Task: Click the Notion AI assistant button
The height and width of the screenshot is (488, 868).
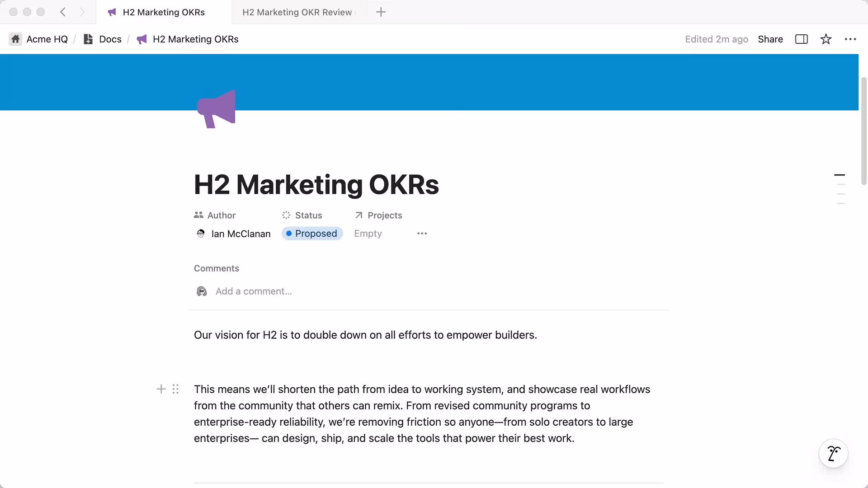Action: pyautogui.click(x=833, y=453)
